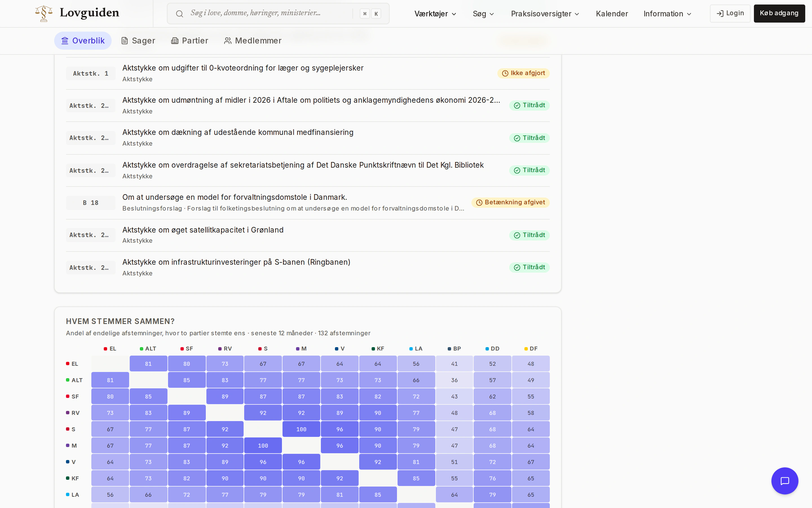Click the magnifier icon in search bar
Screen dimensions: 812x508
point(180,14)
